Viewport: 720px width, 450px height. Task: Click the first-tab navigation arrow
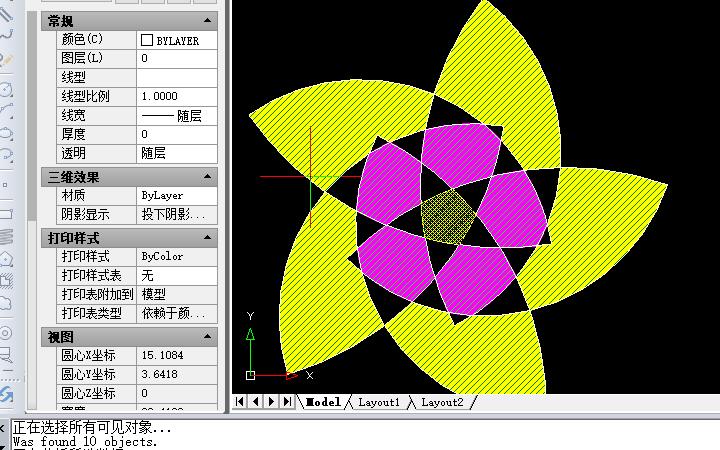point(240,402)
